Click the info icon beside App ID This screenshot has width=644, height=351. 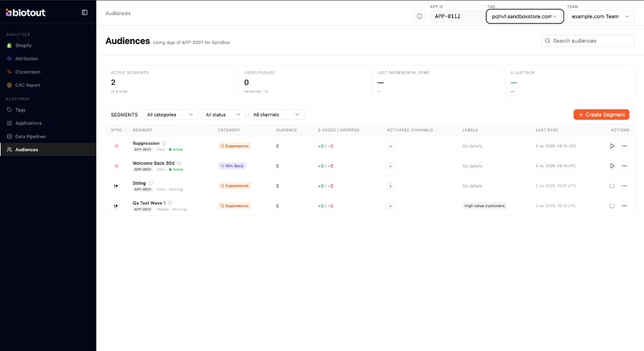(419, 16)
